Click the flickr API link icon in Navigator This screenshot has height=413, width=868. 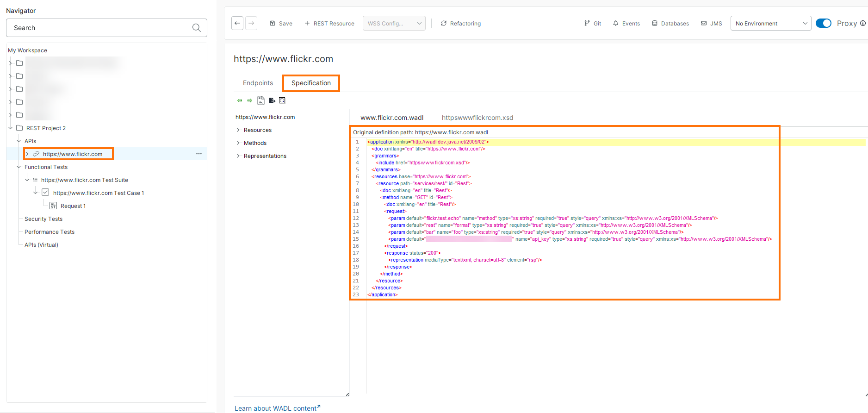[x=36, y=154]
